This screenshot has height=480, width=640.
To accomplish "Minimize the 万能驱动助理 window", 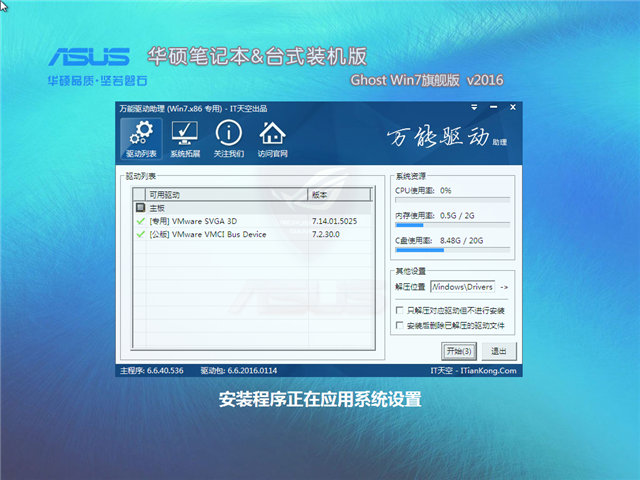I will click(495, 107).
